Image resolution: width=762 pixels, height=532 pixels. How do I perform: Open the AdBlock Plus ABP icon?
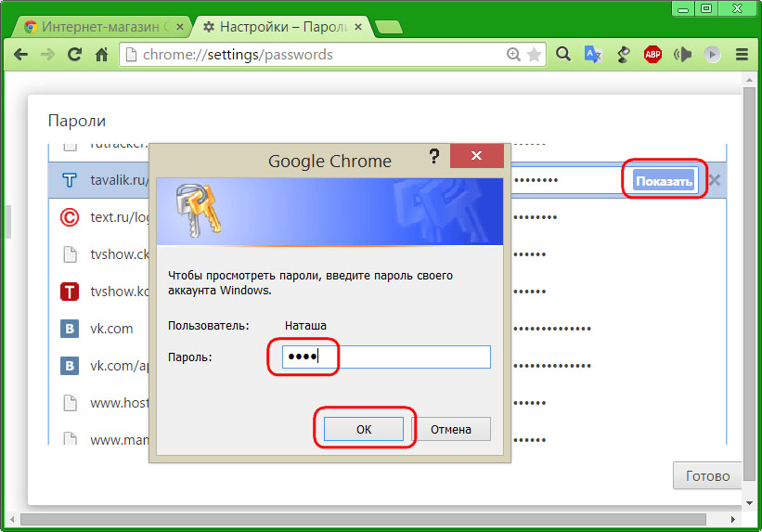pos(652,54)
